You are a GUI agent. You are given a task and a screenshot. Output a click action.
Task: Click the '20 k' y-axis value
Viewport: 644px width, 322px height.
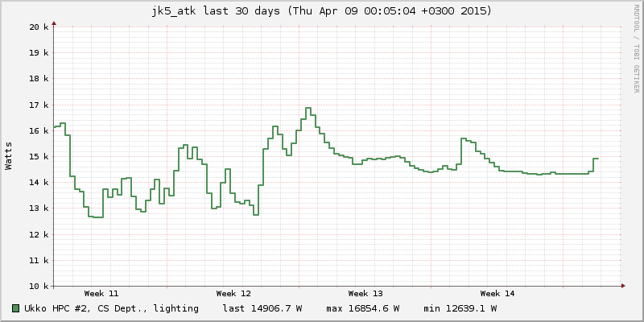(x=39, y=27)
